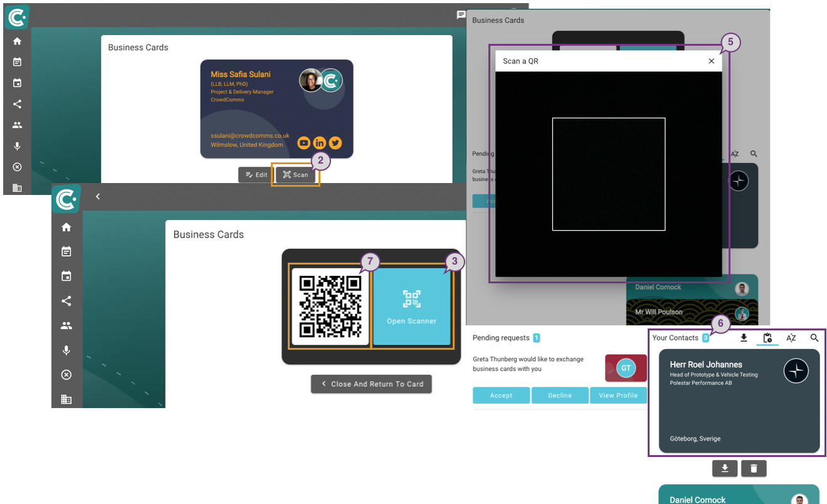Accept Greta Thunberg's card exchange request
The image size is (827, 504).
coord(501,396)
